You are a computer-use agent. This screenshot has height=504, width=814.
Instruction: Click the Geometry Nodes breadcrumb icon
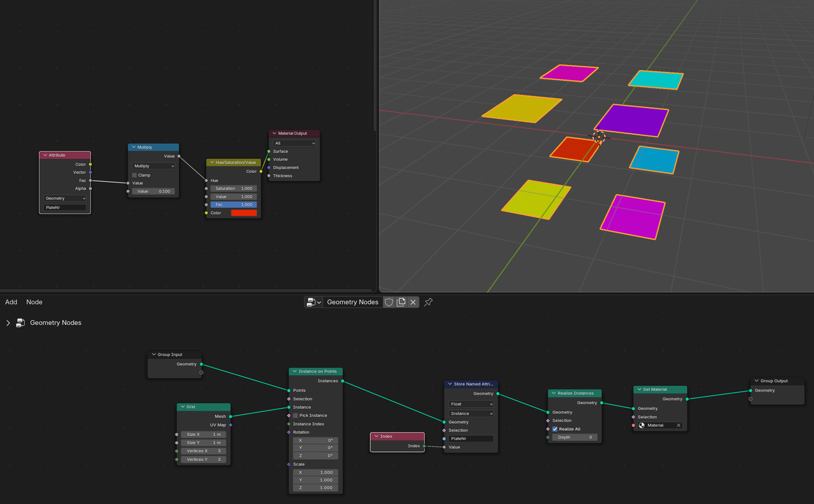click(x=20, y=323)
